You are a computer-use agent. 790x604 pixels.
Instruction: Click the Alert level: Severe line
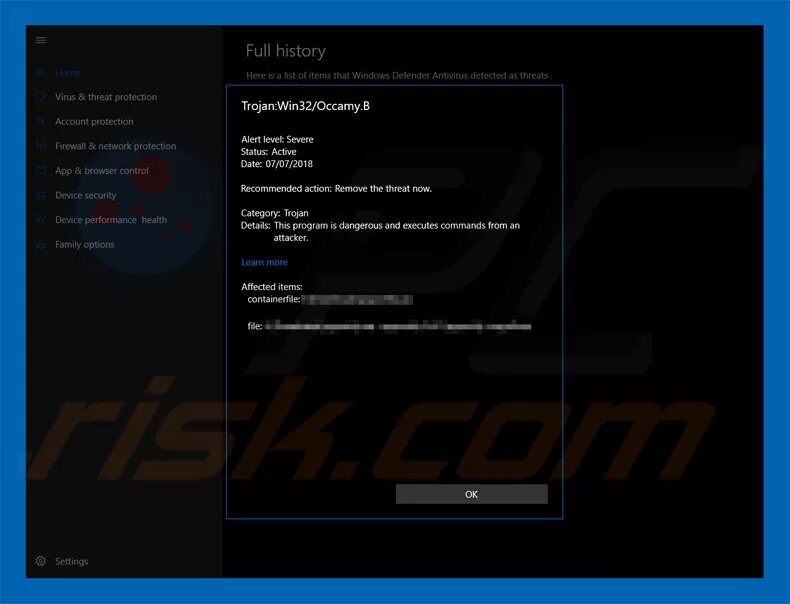click(x=277, y=140)
